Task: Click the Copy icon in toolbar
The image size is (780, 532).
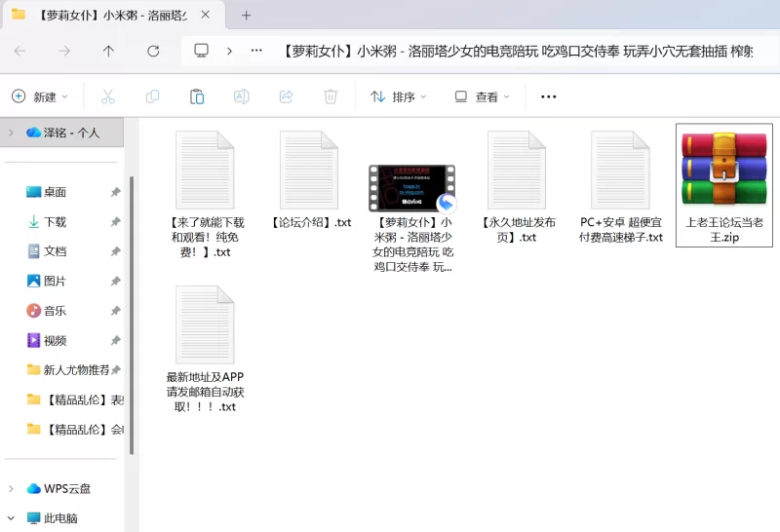Action: (x=152, y=96)
